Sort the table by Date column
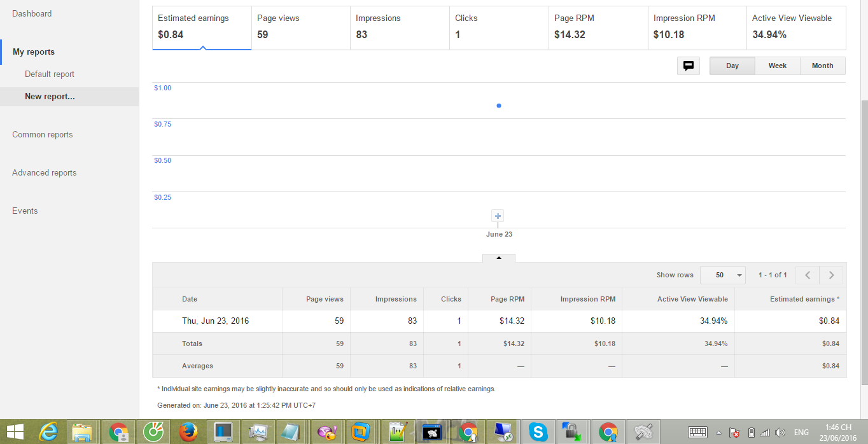 coord(190,299)
